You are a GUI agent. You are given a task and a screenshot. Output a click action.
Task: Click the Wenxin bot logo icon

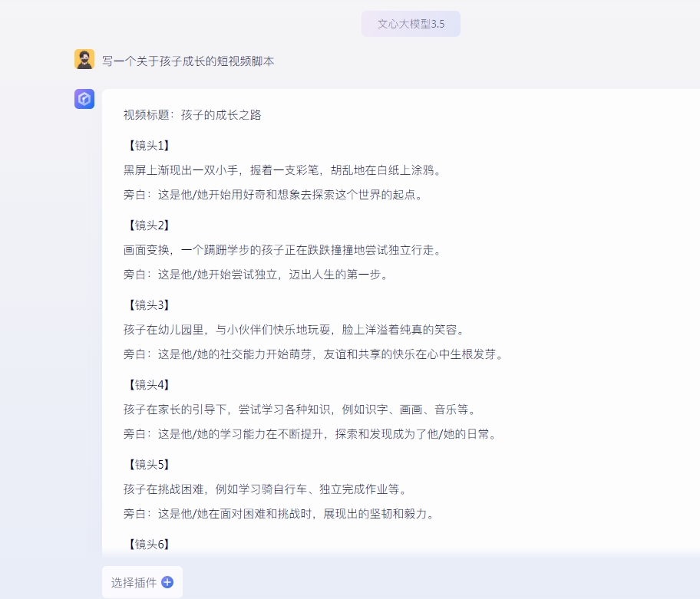[84, 99]
